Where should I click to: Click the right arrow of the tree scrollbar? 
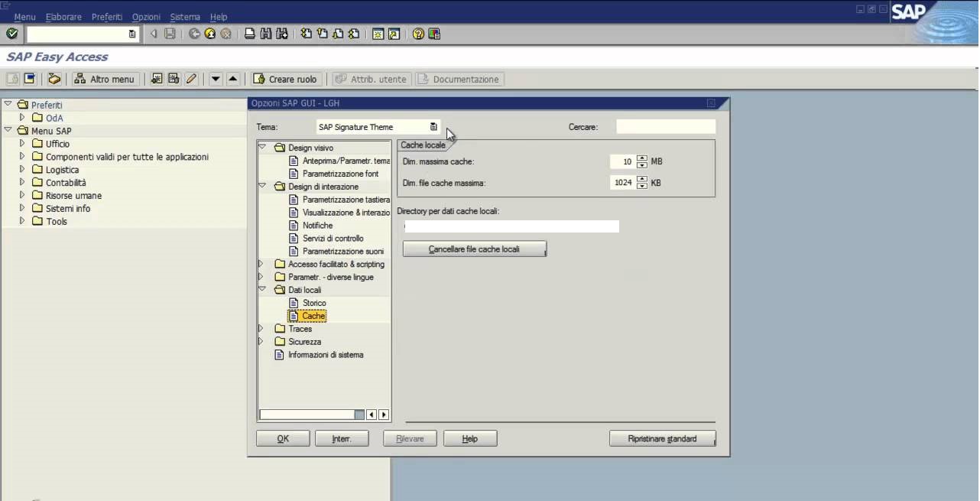pyautogui.click(x=384, y=415)
